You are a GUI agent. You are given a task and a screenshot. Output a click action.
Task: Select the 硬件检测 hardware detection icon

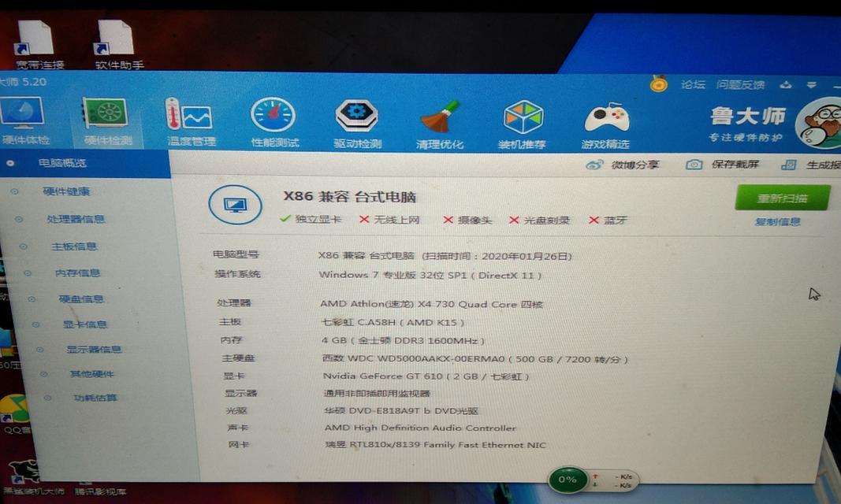[x=107, y=121]
